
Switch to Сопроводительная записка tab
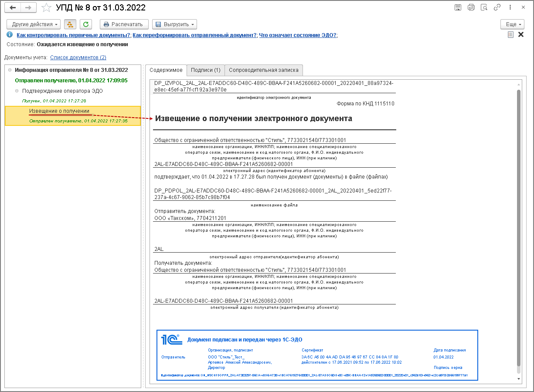click(x=263, y=70)
